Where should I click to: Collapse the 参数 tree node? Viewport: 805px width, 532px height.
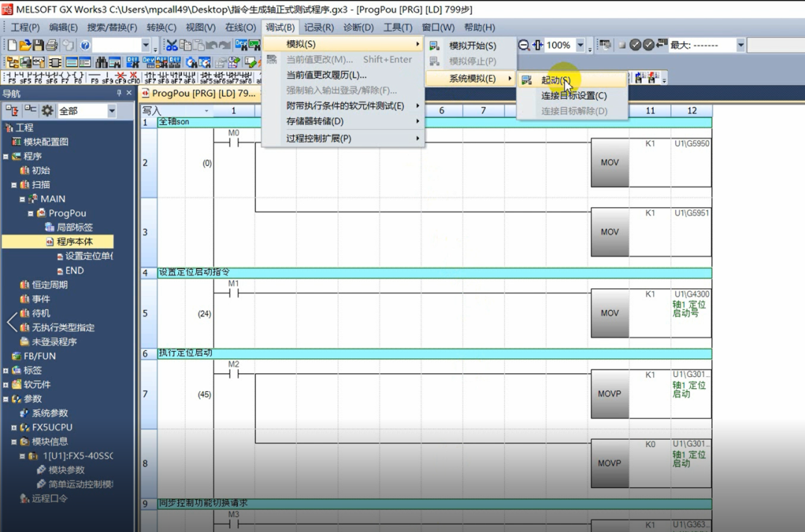pos(6,399)
